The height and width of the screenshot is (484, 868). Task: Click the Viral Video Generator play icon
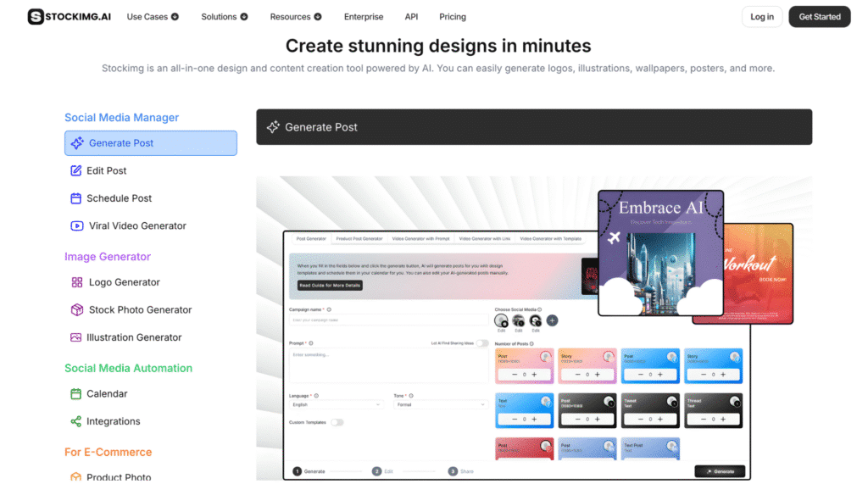click(x=77, y=226)
